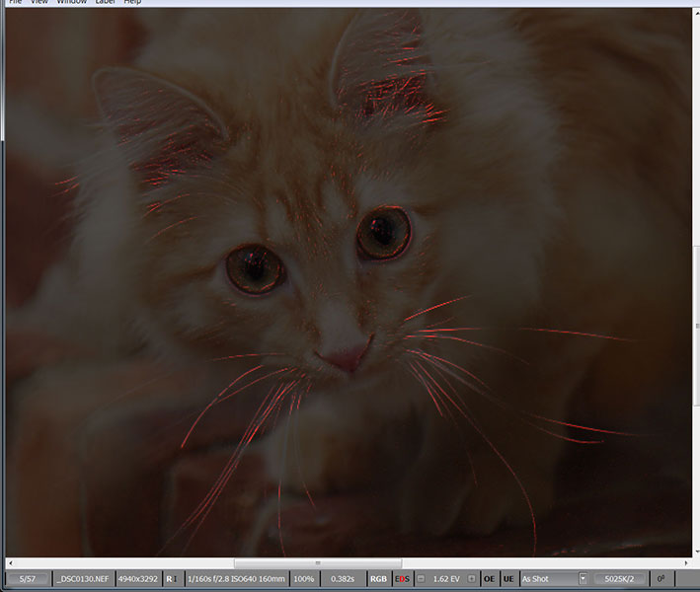
Task: Increase exposure with the plus button
Action: click(x=471, y=578)
